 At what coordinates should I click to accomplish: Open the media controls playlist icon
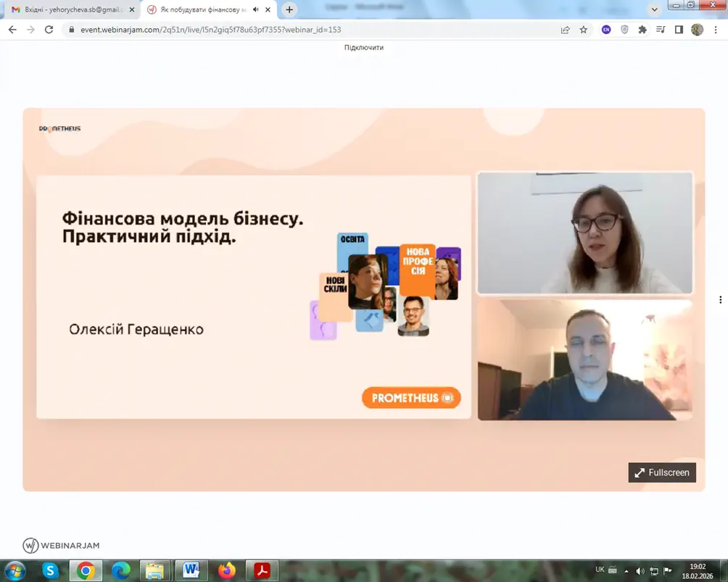(661, 30)
